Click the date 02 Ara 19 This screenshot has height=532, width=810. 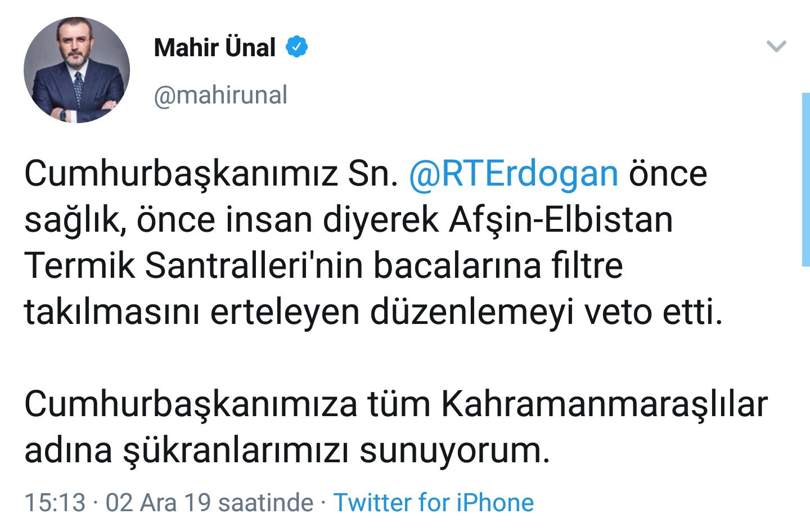tap(158, 502)
